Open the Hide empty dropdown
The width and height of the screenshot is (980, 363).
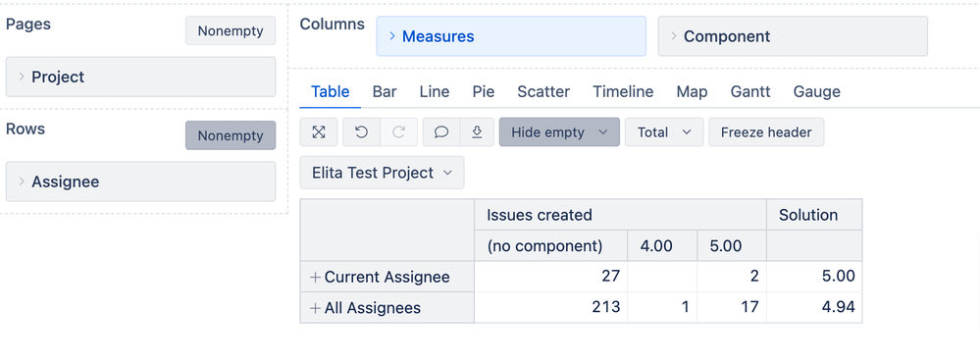point(559,131)
